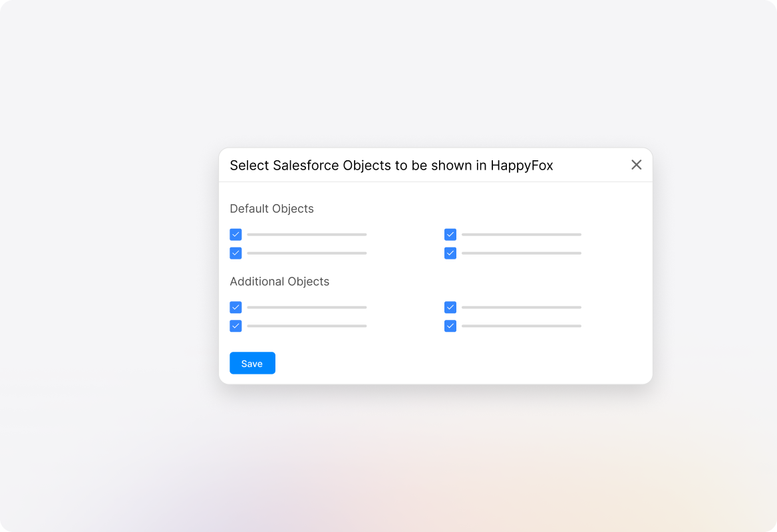This screenshot has height=532, width=777.
Task: Toggle the second checkbox under Default Objects
Action: (235, 253)
